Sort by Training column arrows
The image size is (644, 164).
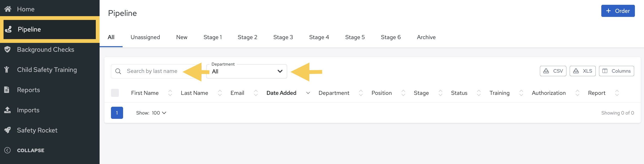point(521,93)
